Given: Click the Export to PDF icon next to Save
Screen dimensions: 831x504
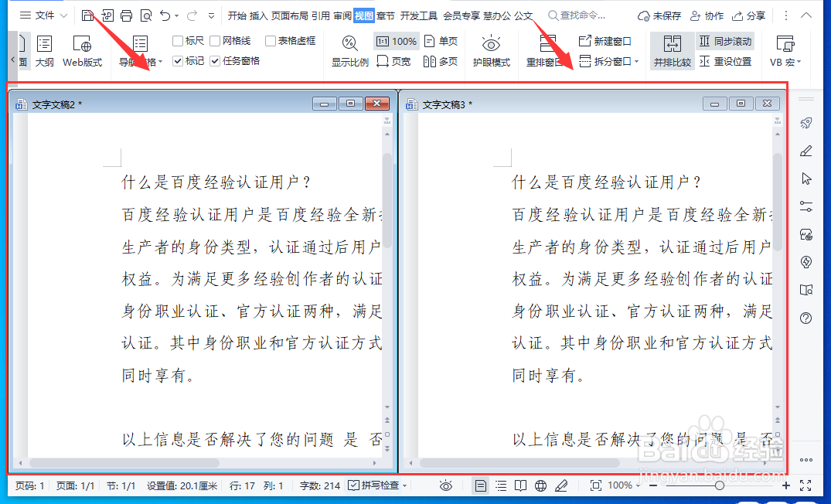Looking at the screenshot, I should 107,15.
